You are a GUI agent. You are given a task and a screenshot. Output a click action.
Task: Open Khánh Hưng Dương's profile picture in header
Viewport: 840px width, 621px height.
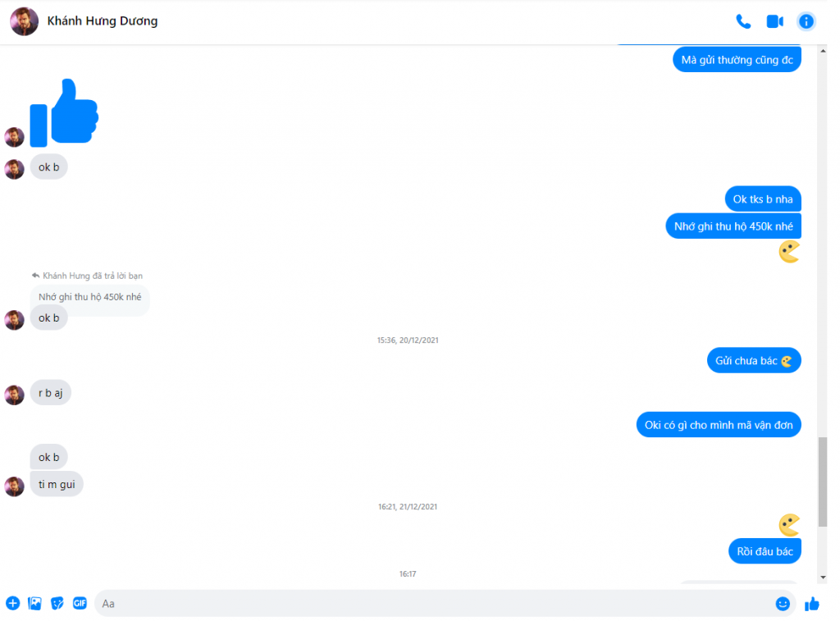coord(24,21)
